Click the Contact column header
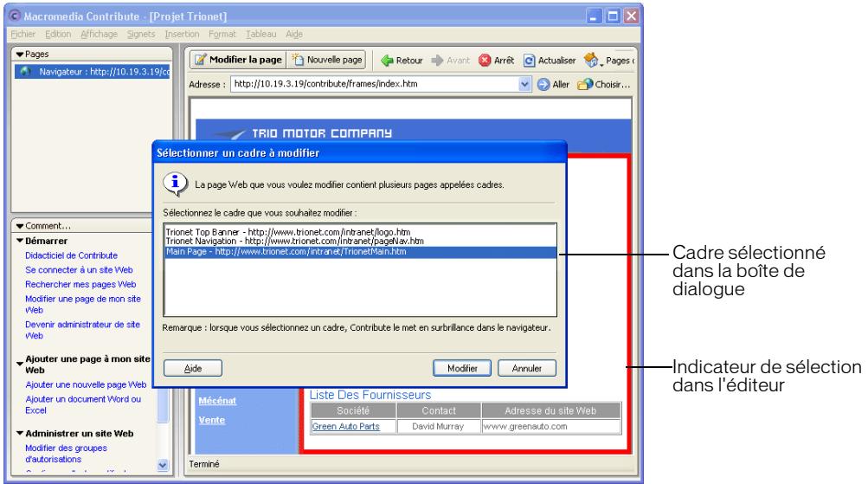The width and height of the screenshot is (868, 484). pyautogui.click(x=439, y=410)
